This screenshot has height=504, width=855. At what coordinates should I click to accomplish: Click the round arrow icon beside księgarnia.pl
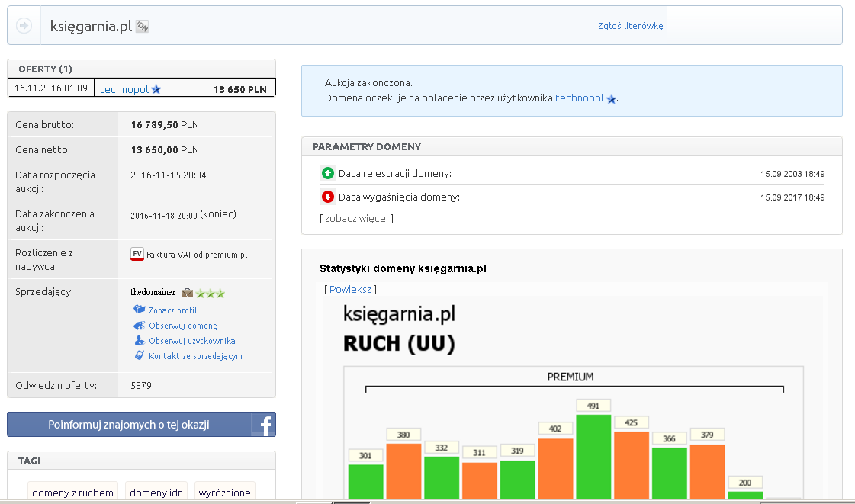pyautogui.click(x=24, y=26)
